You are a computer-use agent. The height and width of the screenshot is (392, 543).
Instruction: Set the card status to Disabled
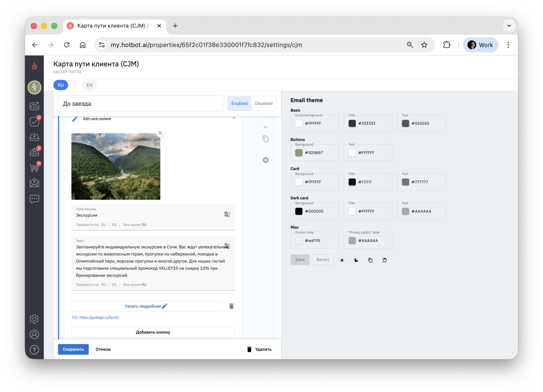click(264, 103)
